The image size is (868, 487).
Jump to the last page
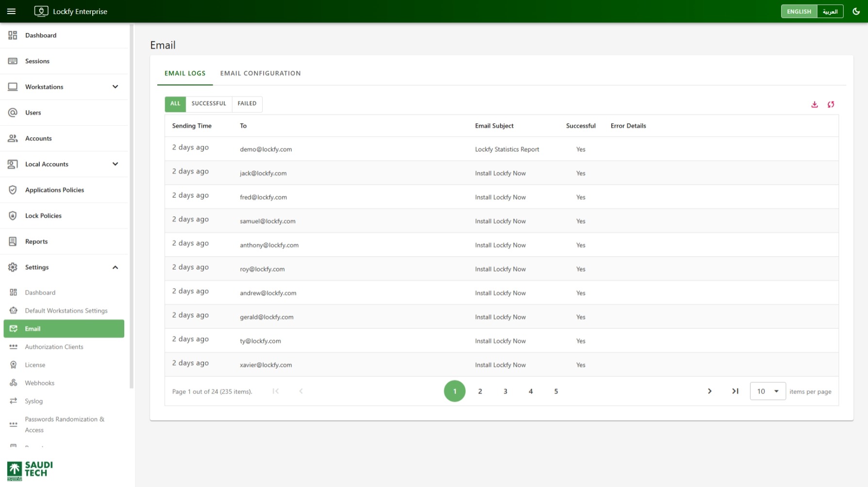735,391
